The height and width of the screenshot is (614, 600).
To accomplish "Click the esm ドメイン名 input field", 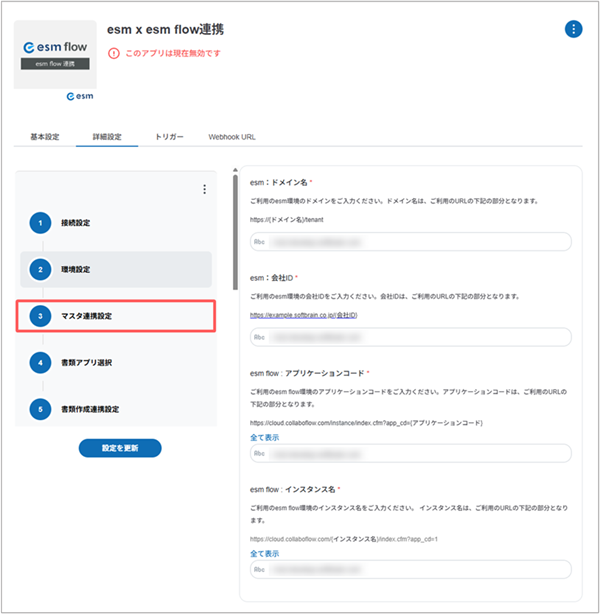I will pyautogui.click(x=410, y=242).
